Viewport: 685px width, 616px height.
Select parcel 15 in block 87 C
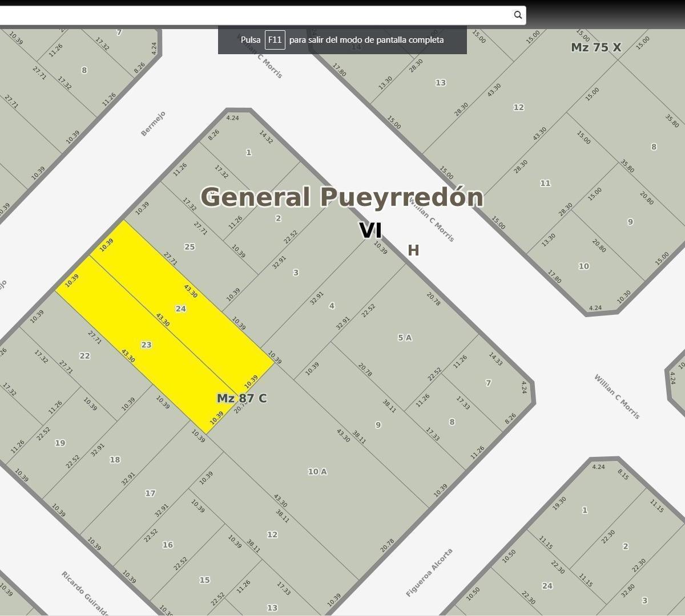tap(204, 579)
